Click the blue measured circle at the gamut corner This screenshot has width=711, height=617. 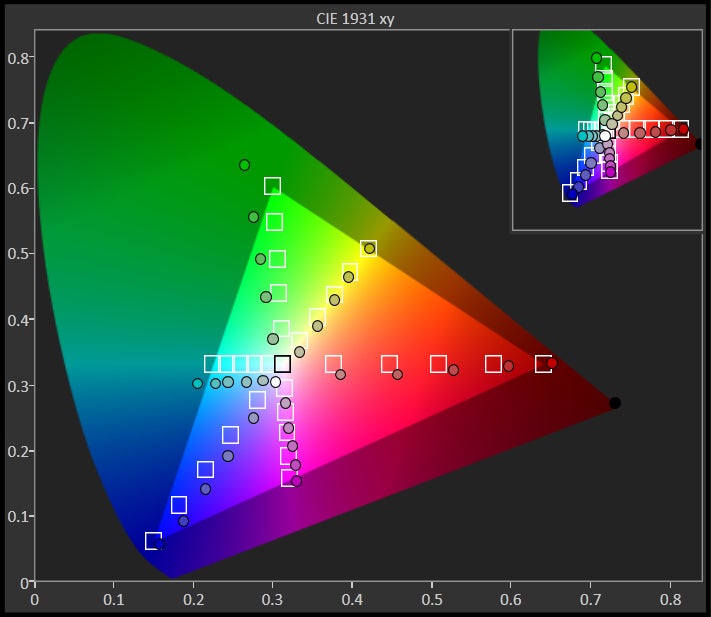point(159,544)
